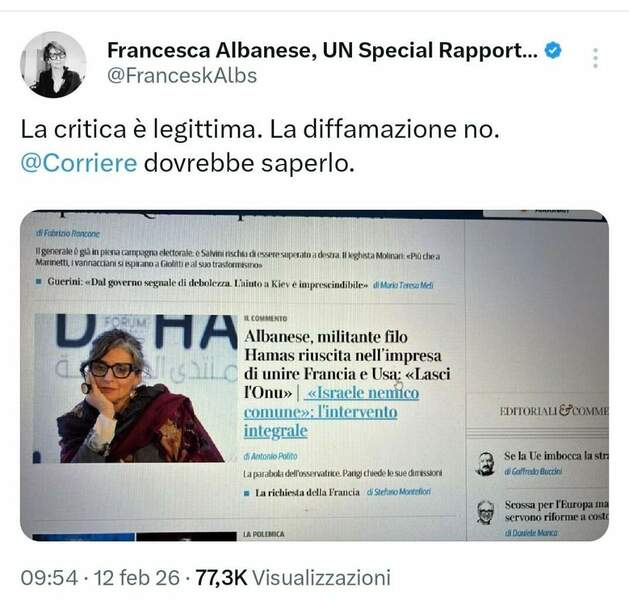Screen dimensions: 629x600
Task: Open La richiesta della Francia article
Action: point(307,493)
